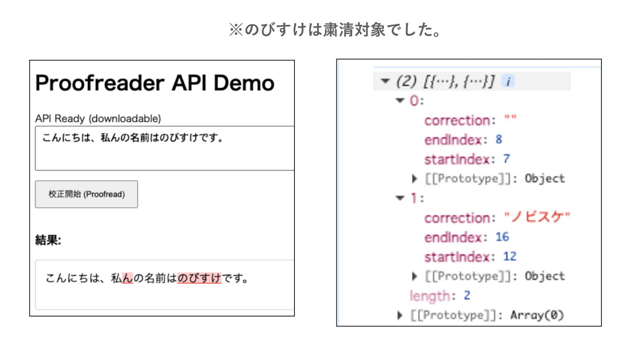
Task: Click the API Ready (downloadable) status text
Action: 98,119
